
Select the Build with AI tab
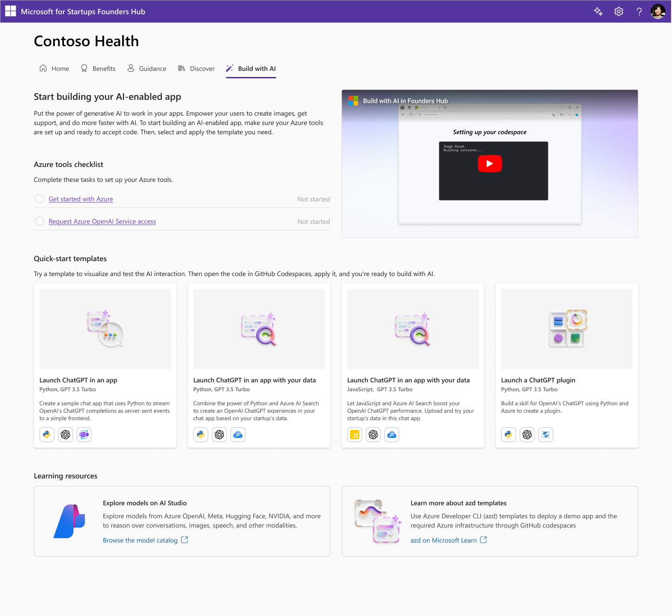tap(251, 69)
